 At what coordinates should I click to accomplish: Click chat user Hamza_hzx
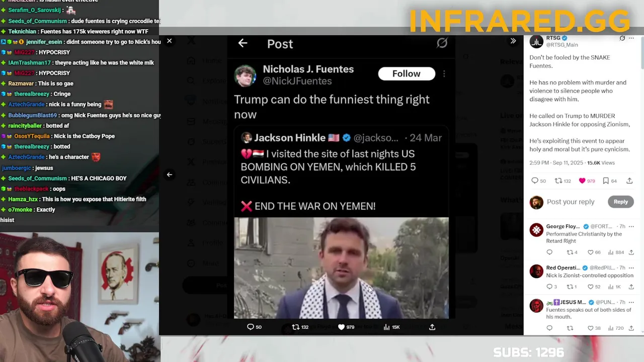point(23,199)
